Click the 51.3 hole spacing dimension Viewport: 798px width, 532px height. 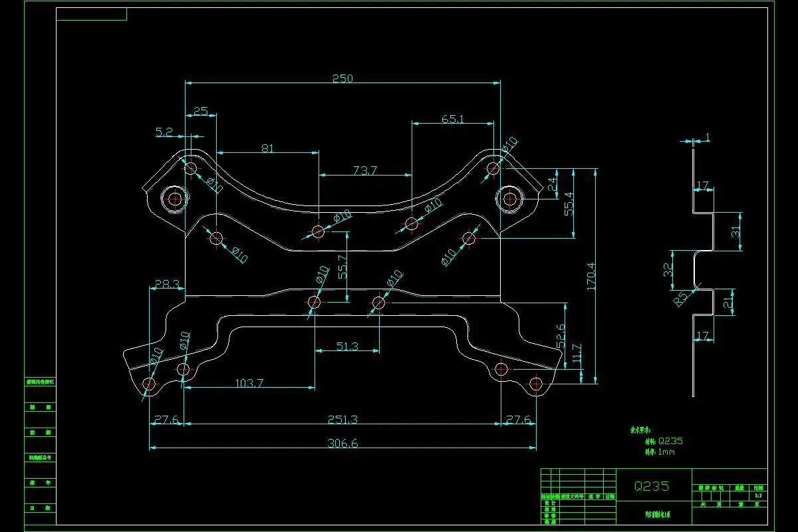point(347,346)
